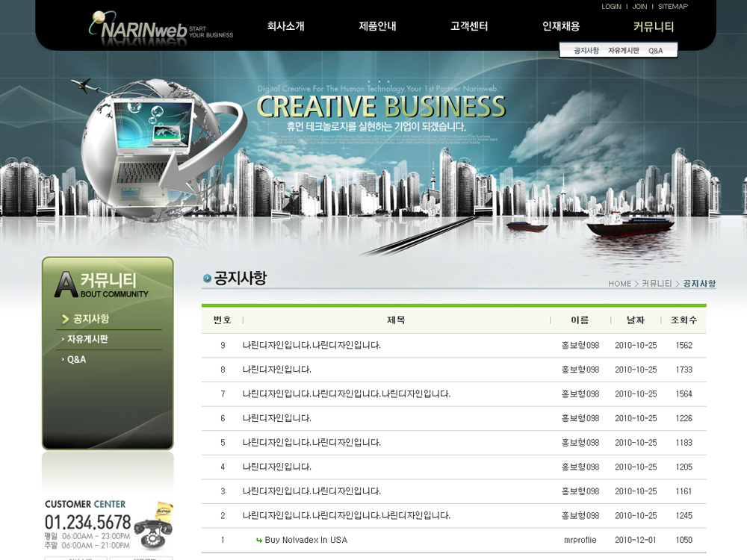The image size is (747, 560).
Task: Open the 제품안내 main menu
Action: 377,26
